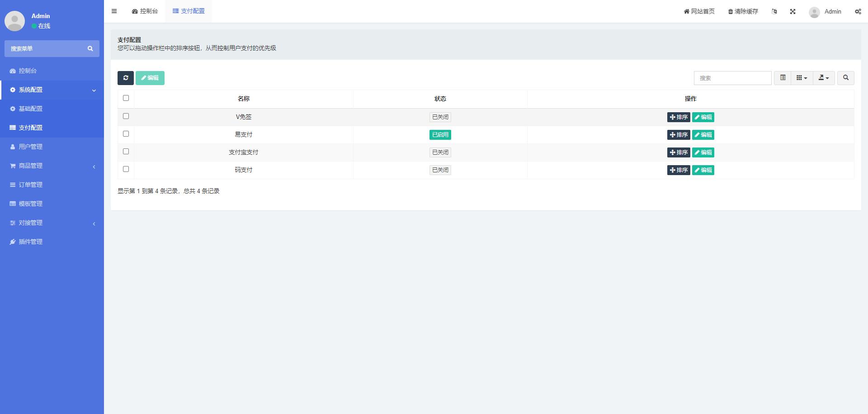Toggle the card view list icon
Image resolution: width=868 pixels, height=414 pixels.
tap(783, 78)
